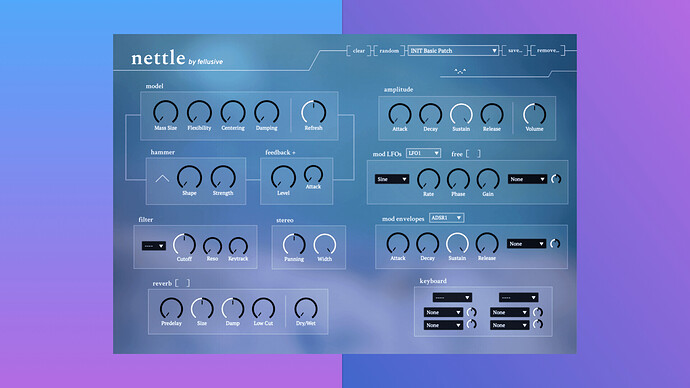The height and width of the screenshot is (388, 690).
Task: Click the LFO destination amount mini knob
Action: click(x=556, y=179)
